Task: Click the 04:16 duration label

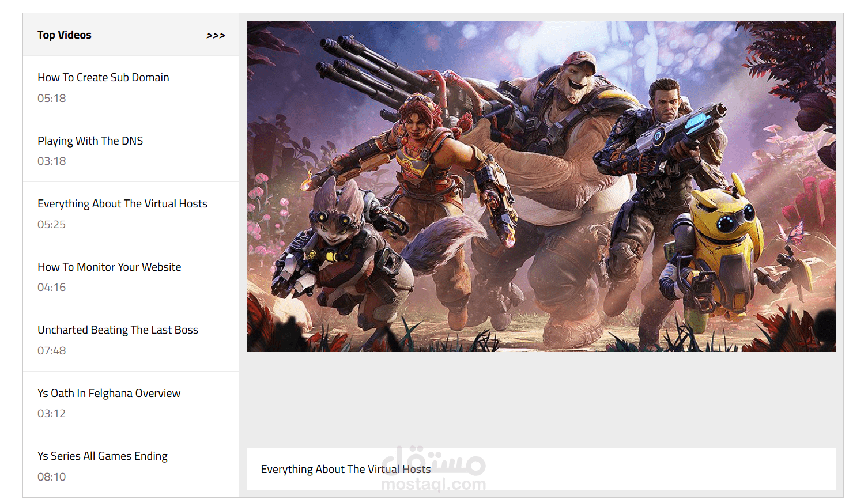Action: tap(52, 288)
